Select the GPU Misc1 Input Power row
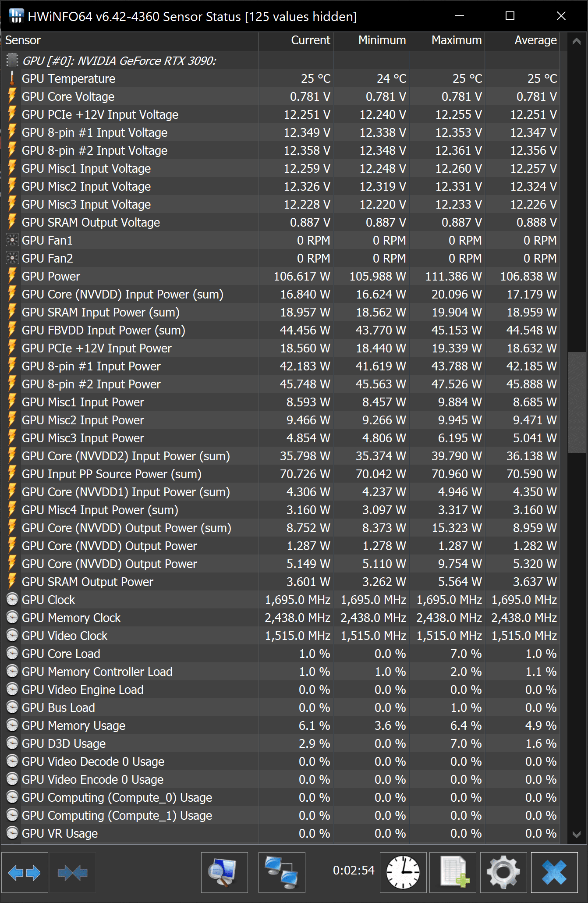This screenshot has height=903, width=588. click(x=280, y=402)
